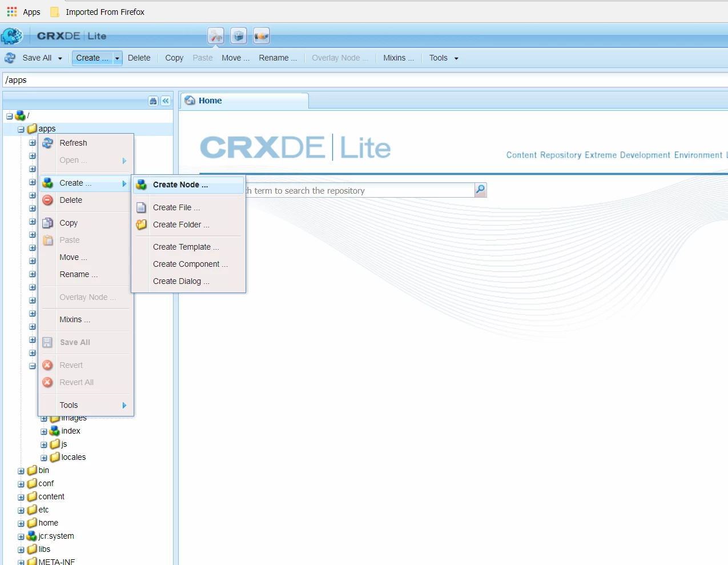
Task: Open Tools submenu in context menu
Action: point(86,405)
